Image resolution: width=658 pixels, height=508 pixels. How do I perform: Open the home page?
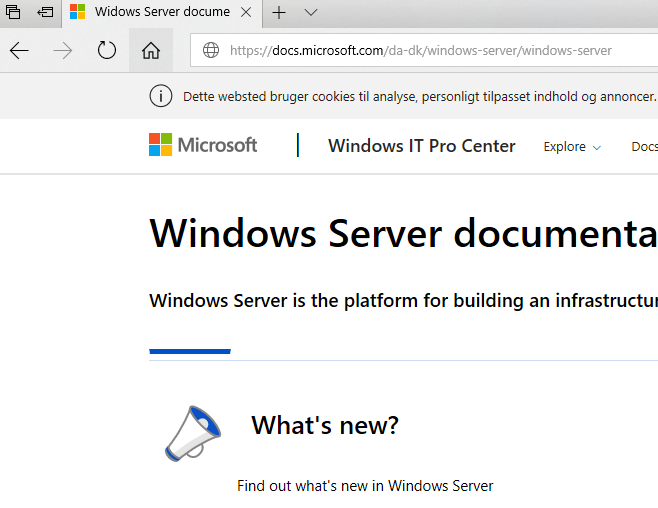pyautogui.click(x=151, y=51)
